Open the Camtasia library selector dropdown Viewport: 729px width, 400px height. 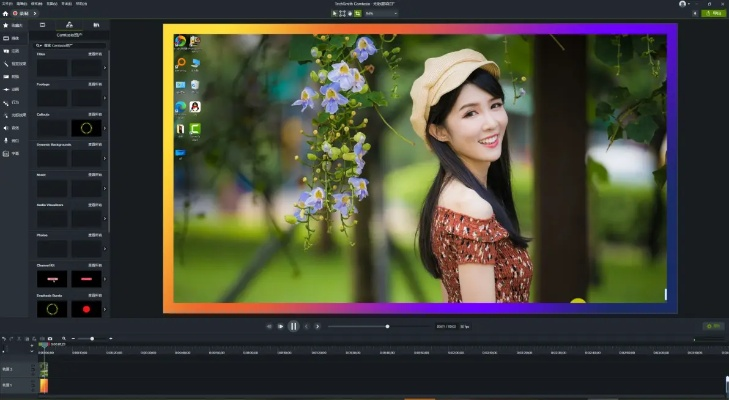69,35
